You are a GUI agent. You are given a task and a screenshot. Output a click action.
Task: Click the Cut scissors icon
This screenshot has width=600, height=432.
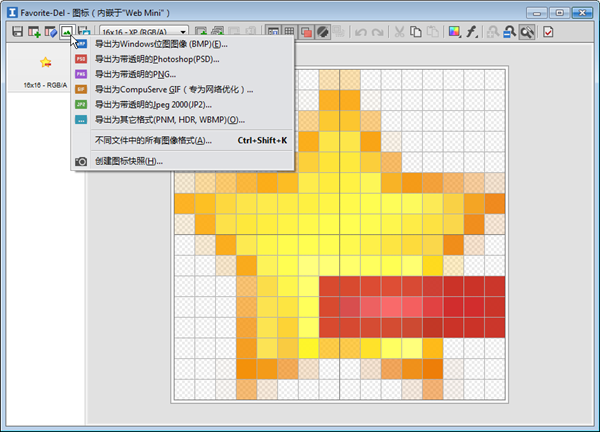[x=399, y=32]
